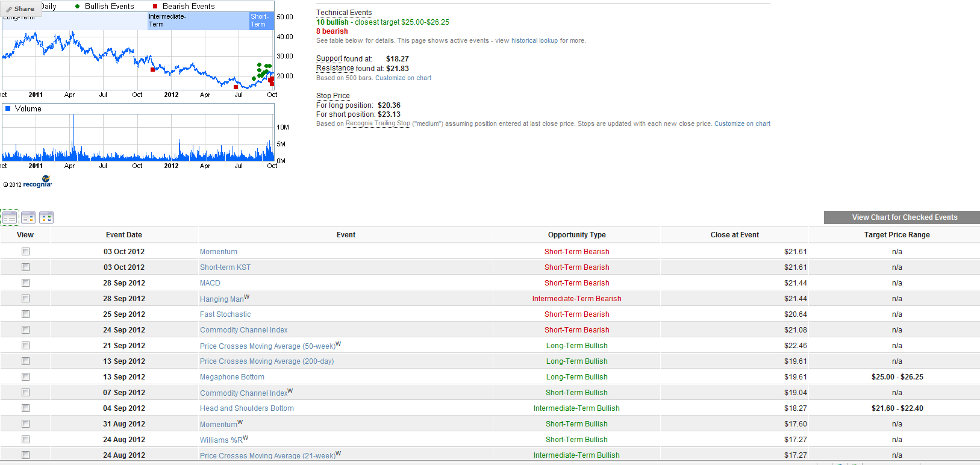This screenshot has width=980, height=465.
Task: Open the MACD event link
Action: coord(210,283)
